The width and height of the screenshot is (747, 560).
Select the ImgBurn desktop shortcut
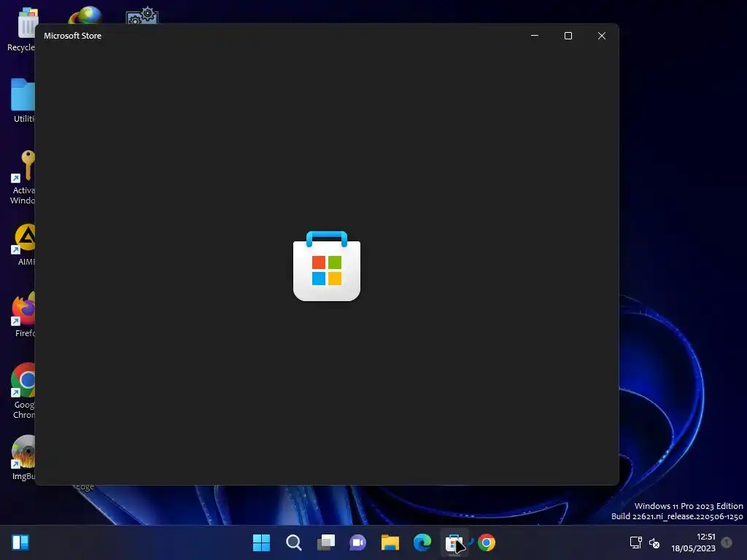coord(23,458)
